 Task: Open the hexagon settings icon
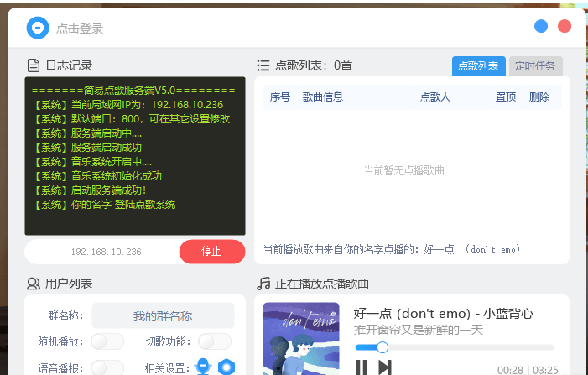[x=226, y=367]
